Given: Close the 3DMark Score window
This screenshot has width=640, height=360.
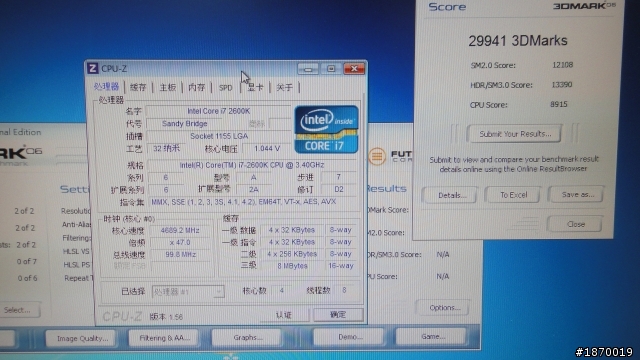Looking at the screenshot, I should pos(576,224).
